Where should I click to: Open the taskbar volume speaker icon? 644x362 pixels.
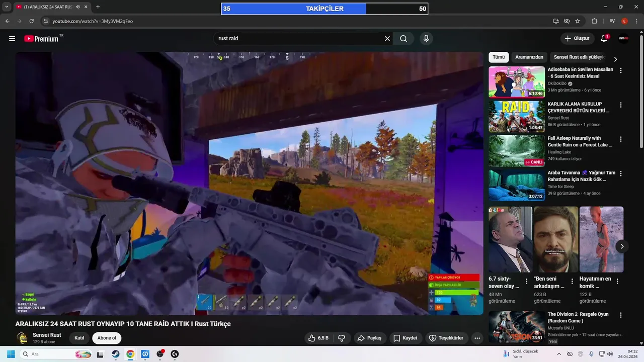coord(610,354)
